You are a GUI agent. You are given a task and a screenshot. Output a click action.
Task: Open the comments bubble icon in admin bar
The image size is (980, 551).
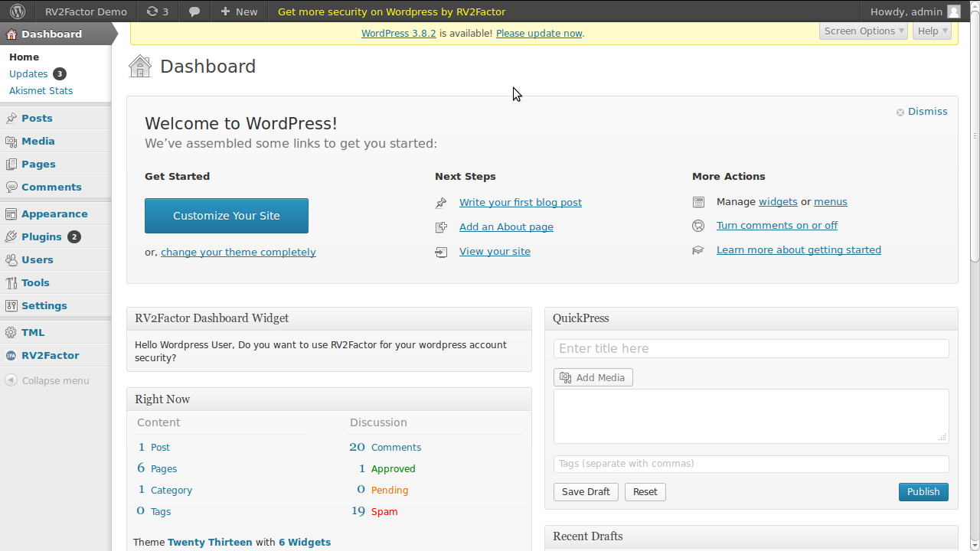pyautogui.click(x=194, y=11)
